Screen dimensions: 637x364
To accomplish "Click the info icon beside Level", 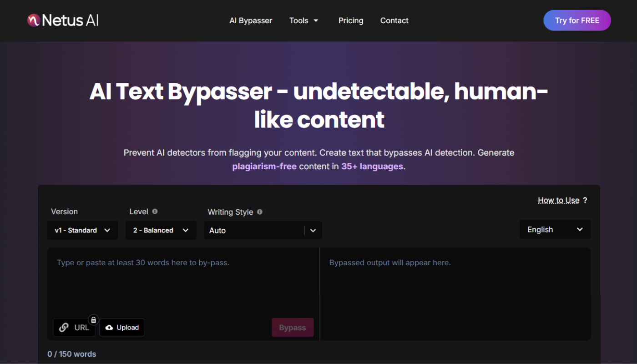I will (x=155, y=212).
